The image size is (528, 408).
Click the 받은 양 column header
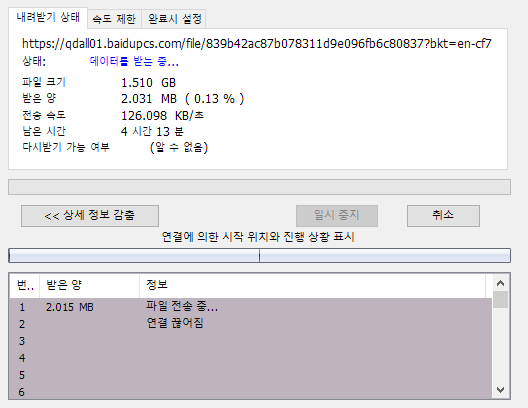click(90, 285)
